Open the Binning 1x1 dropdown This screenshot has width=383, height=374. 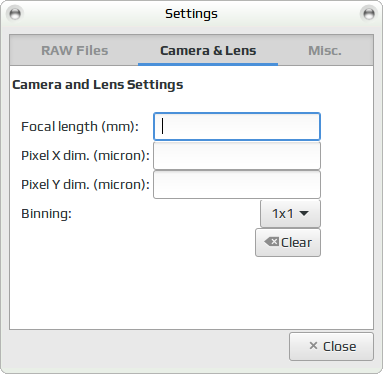[x=290, y=214]
